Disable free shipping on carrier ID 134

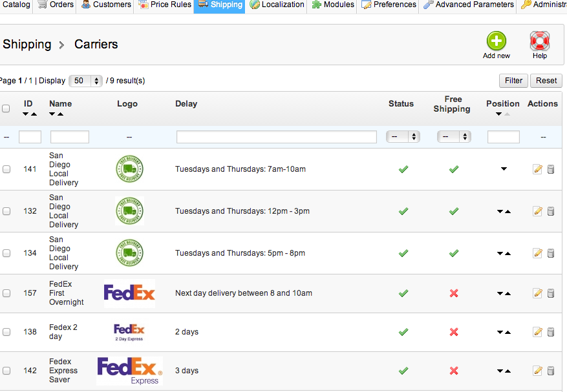pyautogui.click(x=454, y=253)
